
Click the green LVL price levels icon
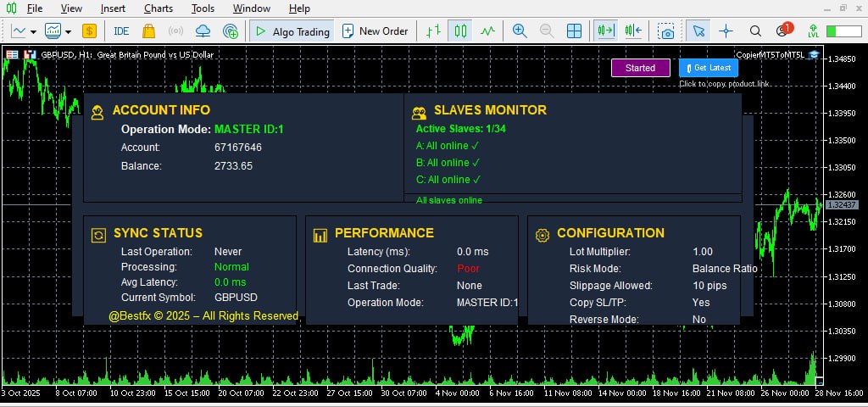[813, 31]
